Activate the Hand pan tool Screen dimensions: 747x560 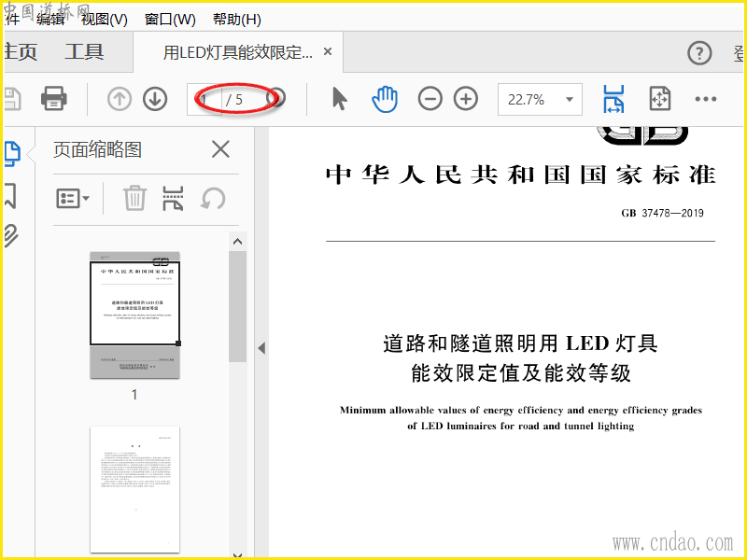(385, 99)
